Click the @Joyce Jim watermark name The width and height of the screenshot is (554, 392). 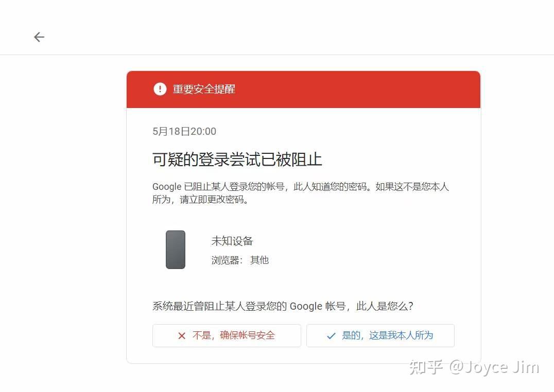(x=494, y=367)
